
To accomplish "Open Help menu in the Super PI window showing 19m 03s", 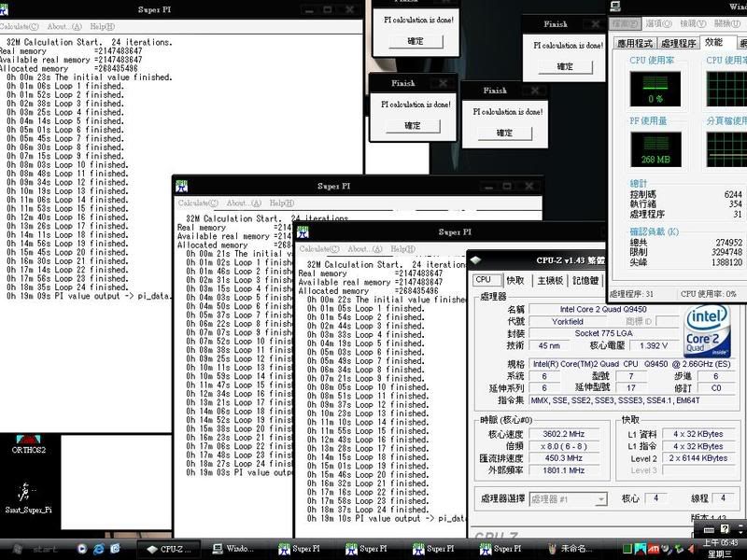I will (282, 203).
